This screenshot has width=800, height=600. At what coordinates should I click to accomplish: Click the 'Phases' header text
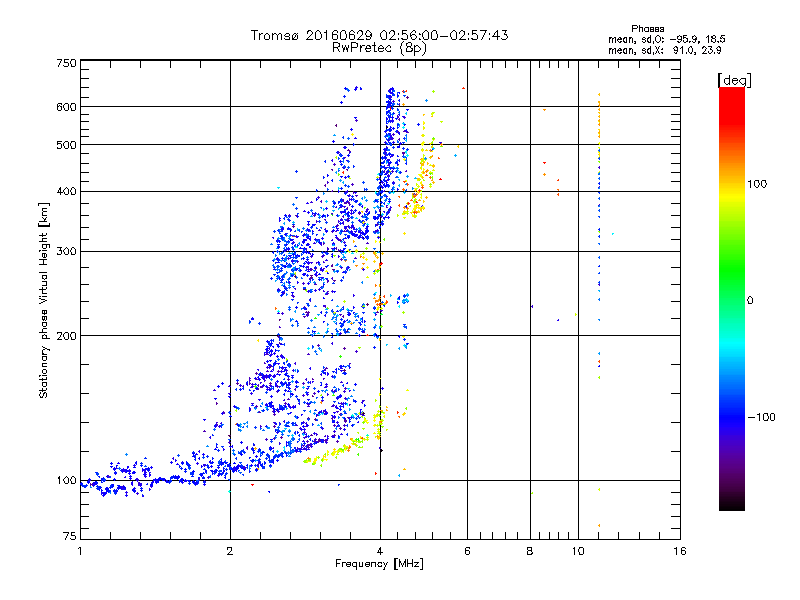[647, 29]
